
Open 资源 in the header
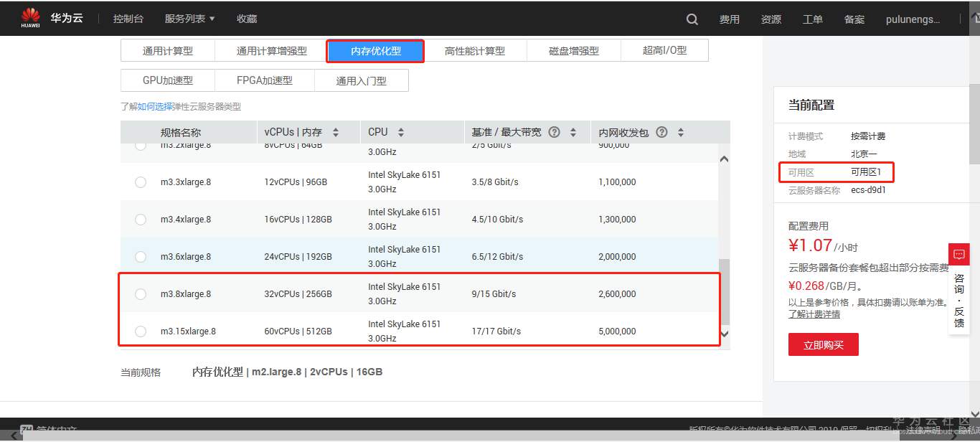pyautogui.click(x=771, y=19)
